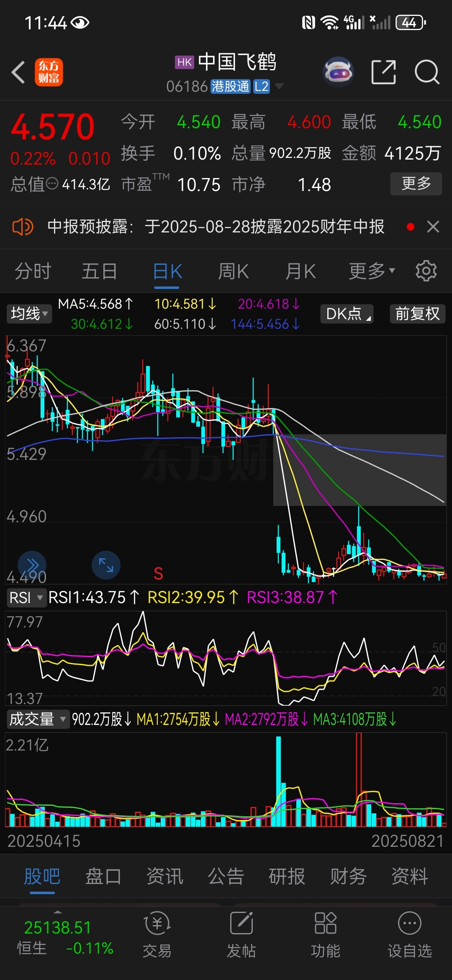452x980 pixels.
Task: Open search with magnifier icon
Action: [427, 72]
